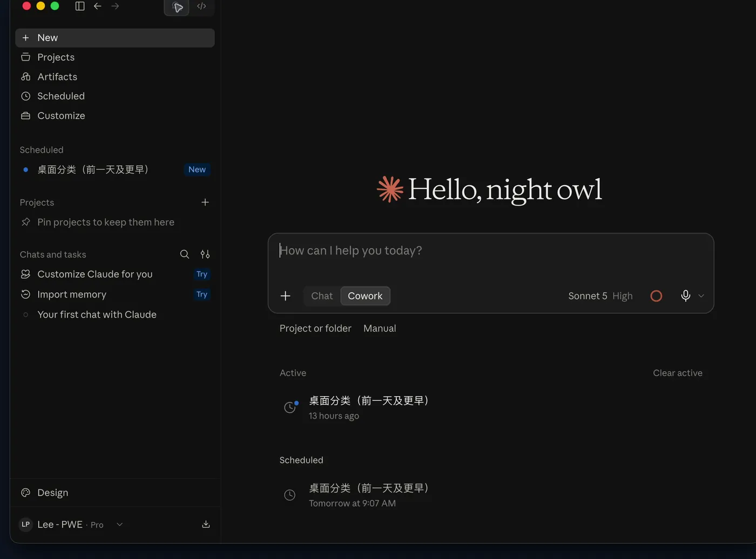This screenshot has height=559, width=756.
Task: Start voice input with the microphone icon
Action: (686, 296)
